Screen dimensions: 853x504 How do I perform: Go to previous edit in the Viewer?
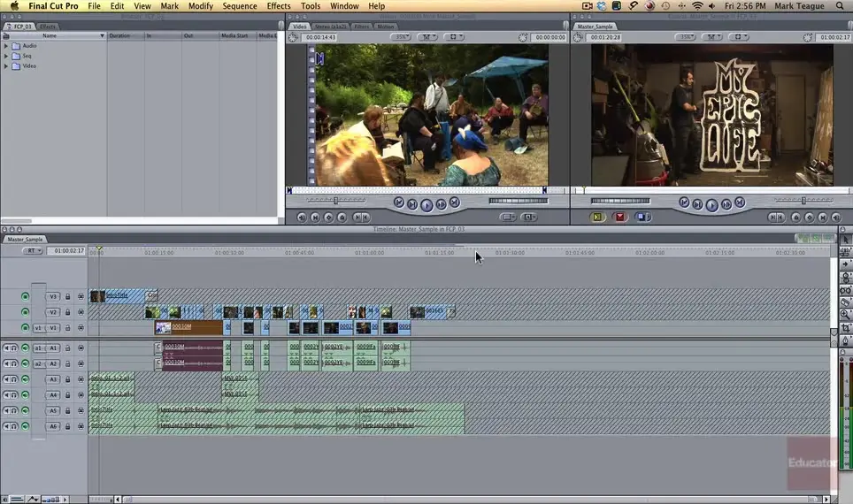pos(399,202)
